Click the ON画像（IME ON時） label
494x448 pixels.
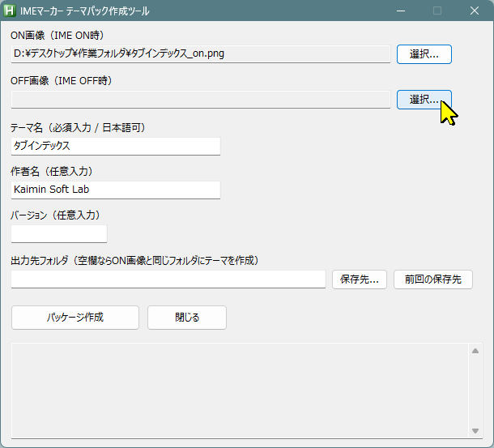(x=57, y=36)
